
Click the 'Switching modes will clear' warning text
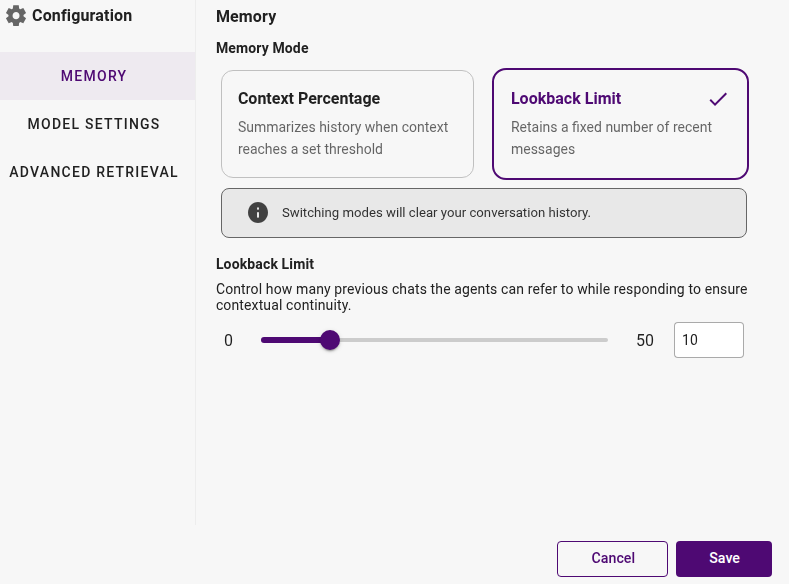[x=436, y=213]
